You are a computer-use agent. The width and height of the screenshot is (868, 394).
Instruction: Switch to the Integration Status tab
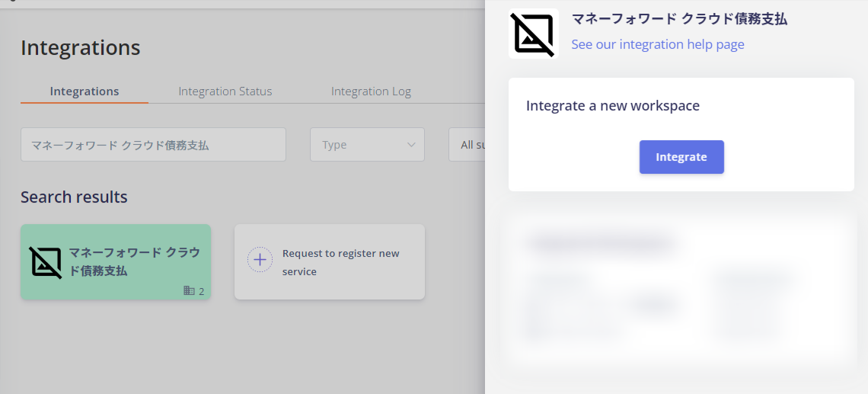pyautogui.click(x=225, y=91)
